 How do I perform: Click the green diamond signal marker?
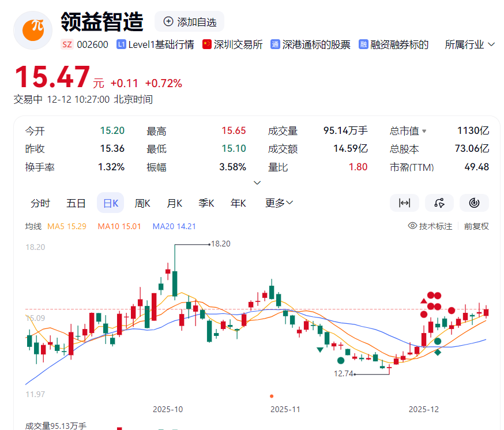438,352
